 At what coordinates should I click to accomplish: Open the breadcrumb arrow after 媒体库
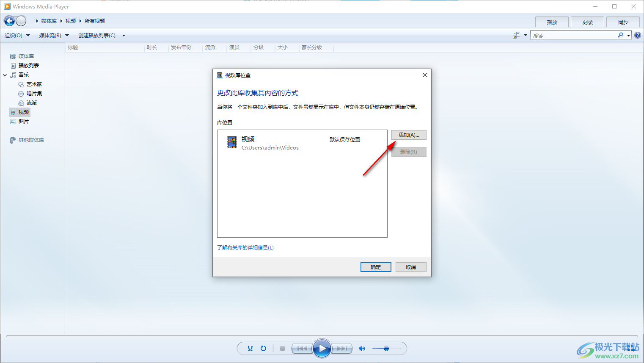61,21
